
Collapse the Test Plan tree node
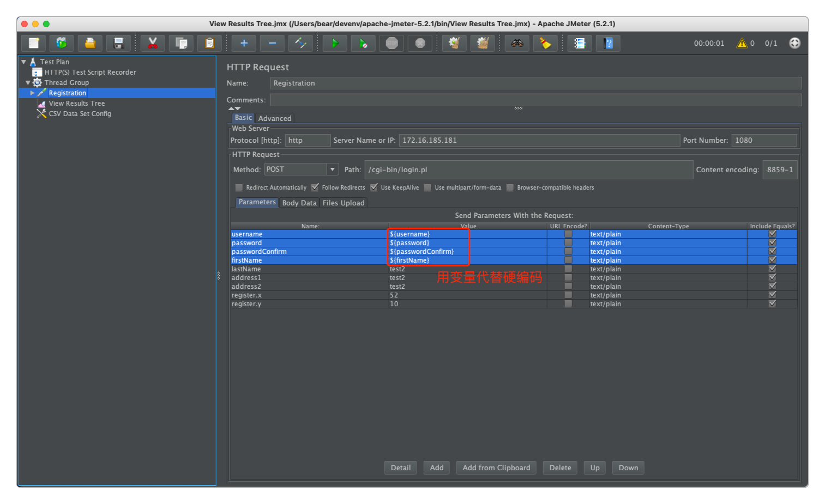23,62
